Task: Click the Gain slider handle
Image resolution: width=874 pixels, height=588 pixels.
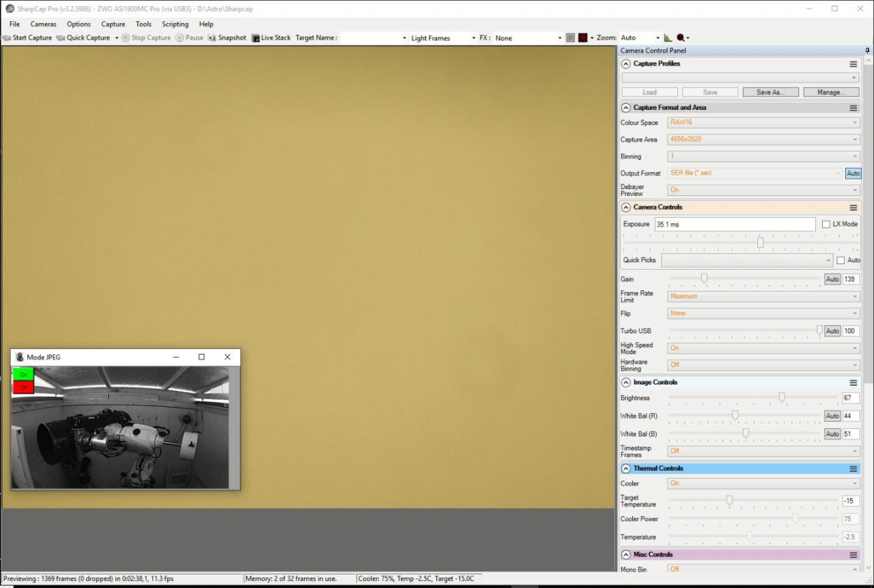Action: tap(704, 279)
